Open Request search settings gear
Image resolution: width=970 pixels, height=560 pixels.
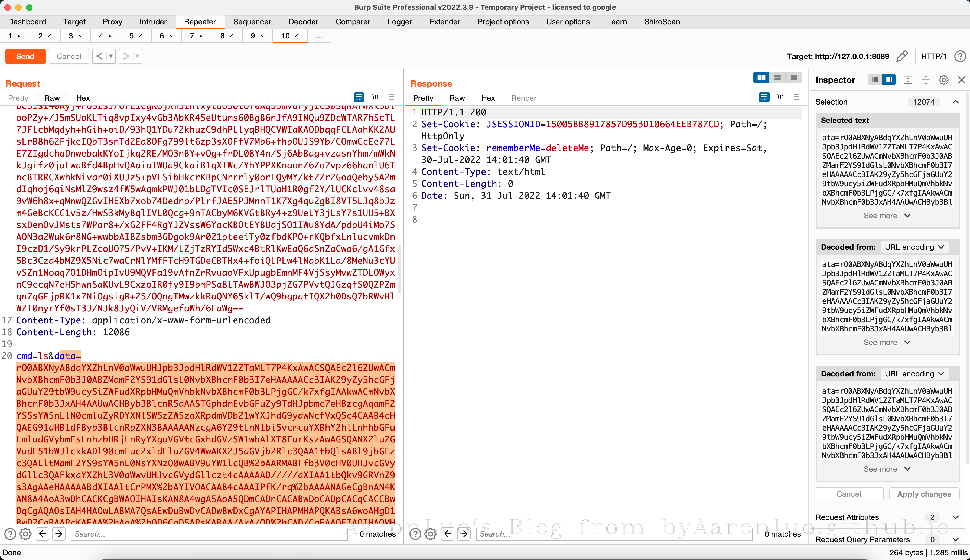[x=25, y=534]
